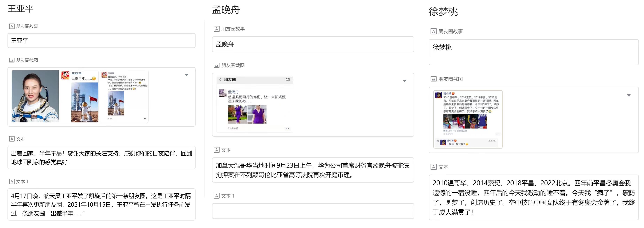Click the purple dress photo in 孟晚舟 post
Viewport: 644px width, 228px height.
(247, 114)
